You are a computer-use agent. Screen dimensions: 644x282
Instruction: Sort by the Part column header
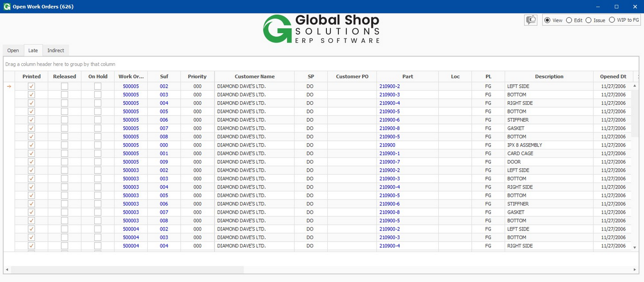pyautogui.click(x=407, y=77)
